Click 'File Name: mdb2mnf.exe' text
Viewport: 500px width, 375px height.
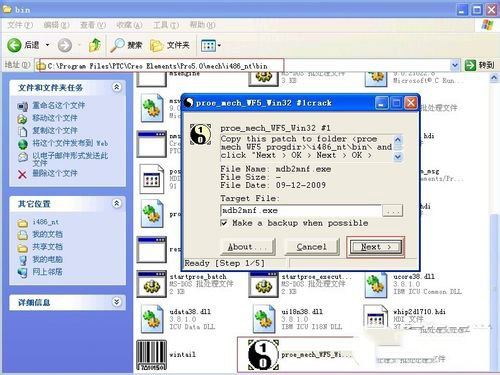coord(276,169)
